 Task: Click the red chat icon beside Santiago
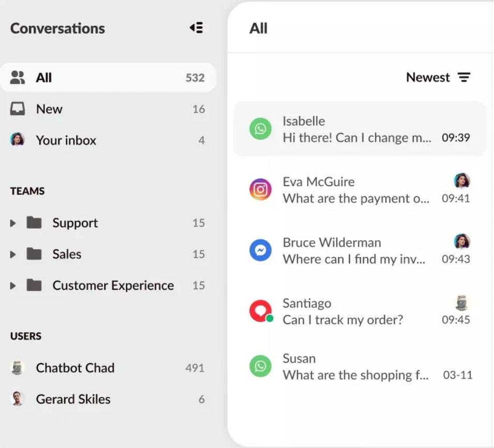point(260,311)
